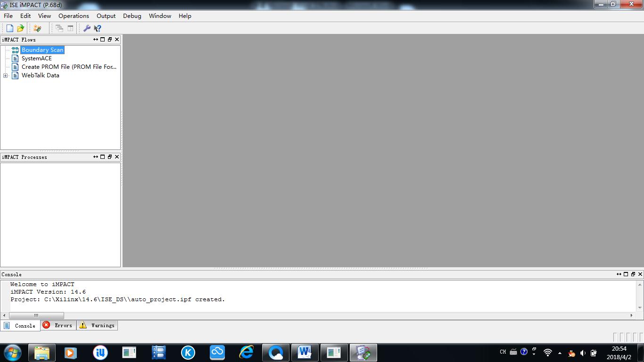Select WebTalk Data in iMPACT Flows
Image resolution: width=644 pixels, height=362 pixels.
pyautogui.click(x=40, y=75)
